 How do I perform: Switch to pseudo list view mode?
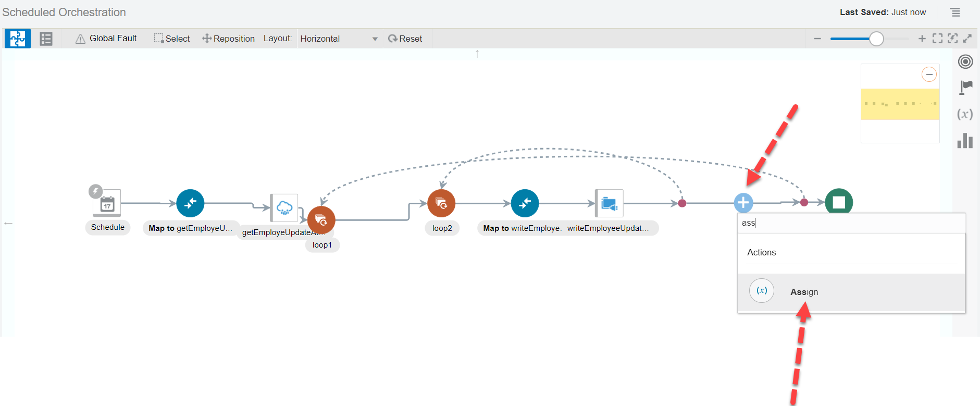pos(46,39)
